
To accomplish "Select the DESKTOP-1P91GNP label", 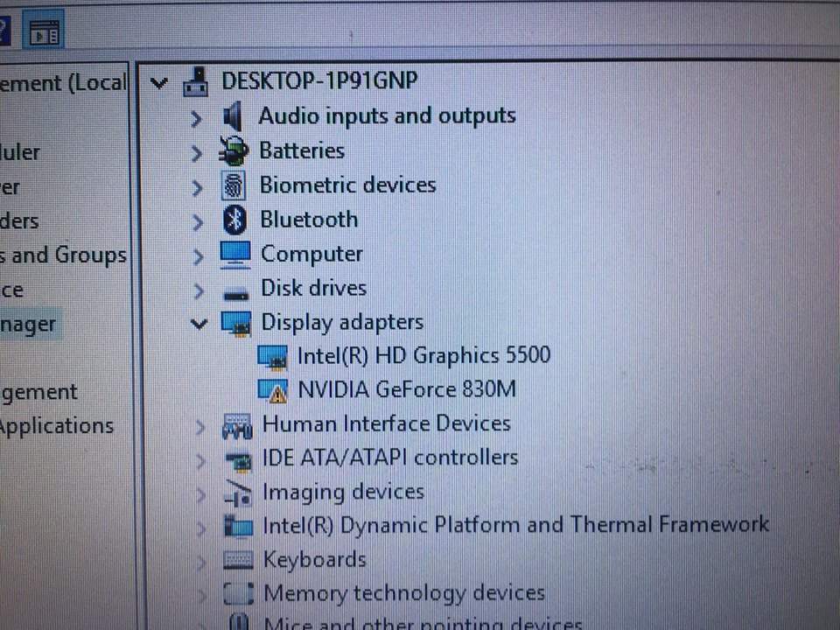I will 319,80.
